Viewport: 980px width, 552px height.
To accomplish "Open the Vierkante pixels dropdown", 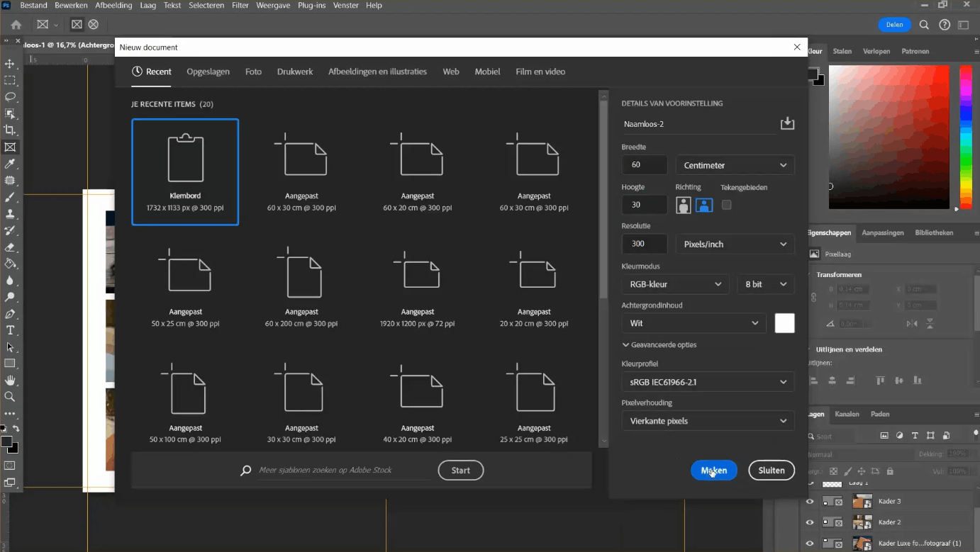I will 708,421.
